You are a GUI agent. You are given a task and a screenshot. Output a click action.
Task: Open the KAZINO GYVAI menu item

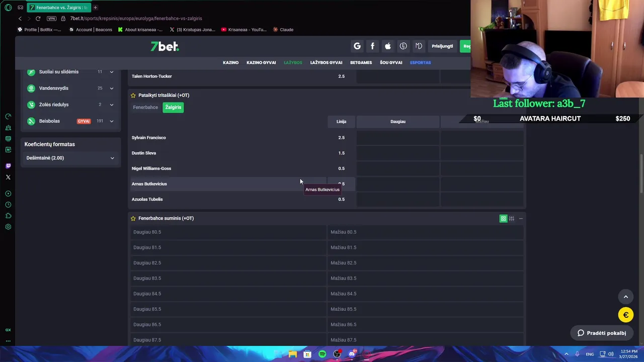261,62
